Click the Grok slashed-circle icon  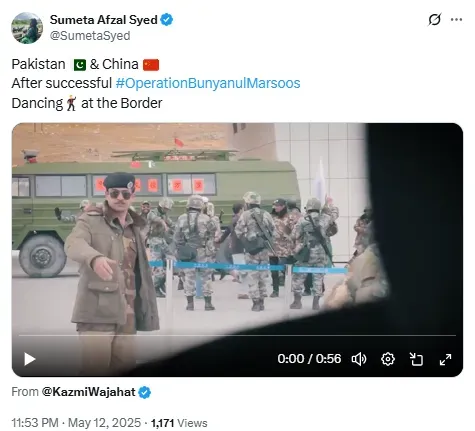pyautogui.click(x=435, y=20)
